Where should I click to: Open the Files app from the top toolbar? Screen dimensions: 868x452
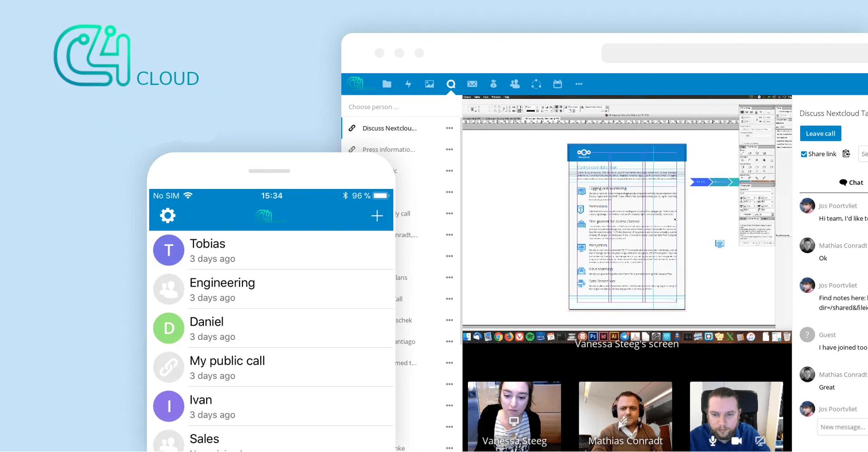[387, 84]
